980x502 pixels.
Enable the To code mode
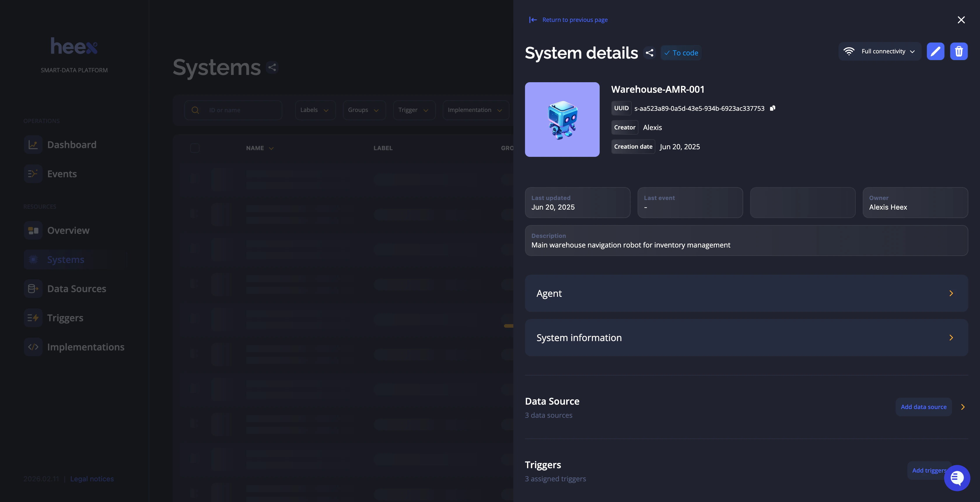pos(681,53)
